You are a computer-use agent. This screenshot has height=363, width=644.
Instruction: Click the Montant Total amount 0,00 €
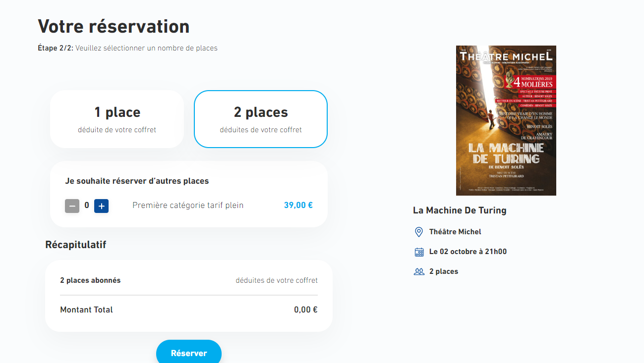(x=305, y=310)
